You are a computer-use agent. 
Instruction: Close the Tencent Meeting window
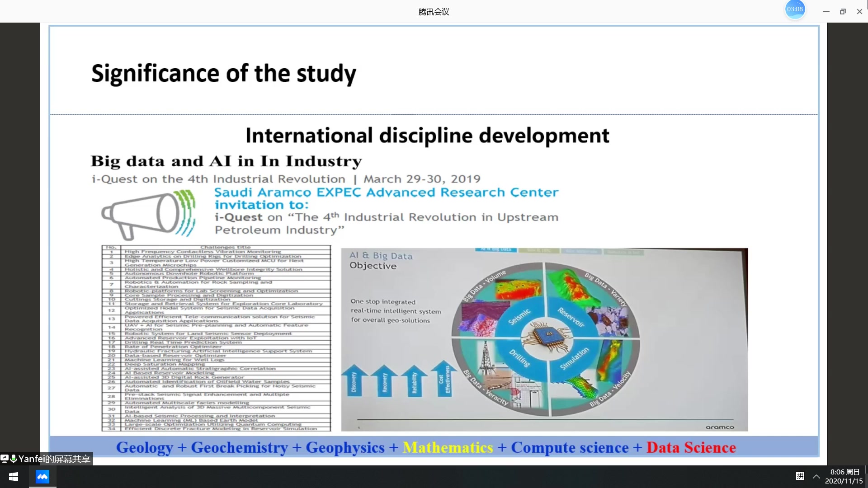[x=859, y=12]
